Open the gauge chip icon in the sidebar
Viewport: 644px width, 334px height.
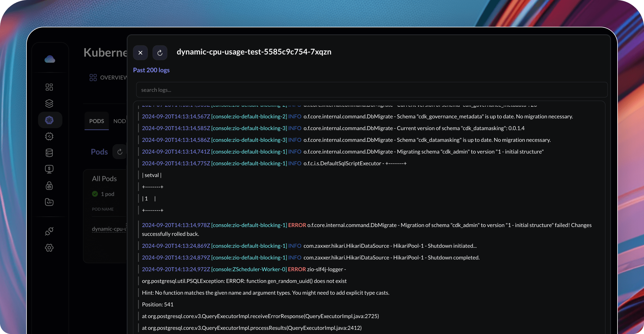tap(49, 136)
